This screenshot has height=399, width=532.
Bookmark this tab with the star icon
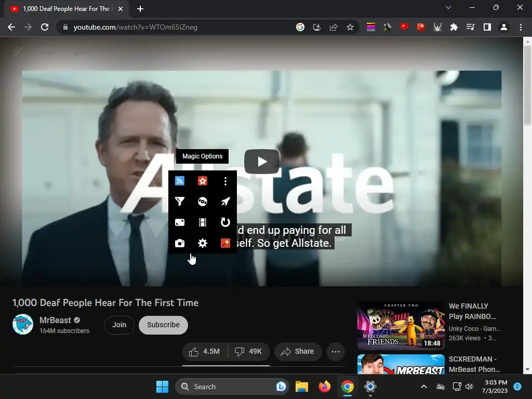point(350,27)
